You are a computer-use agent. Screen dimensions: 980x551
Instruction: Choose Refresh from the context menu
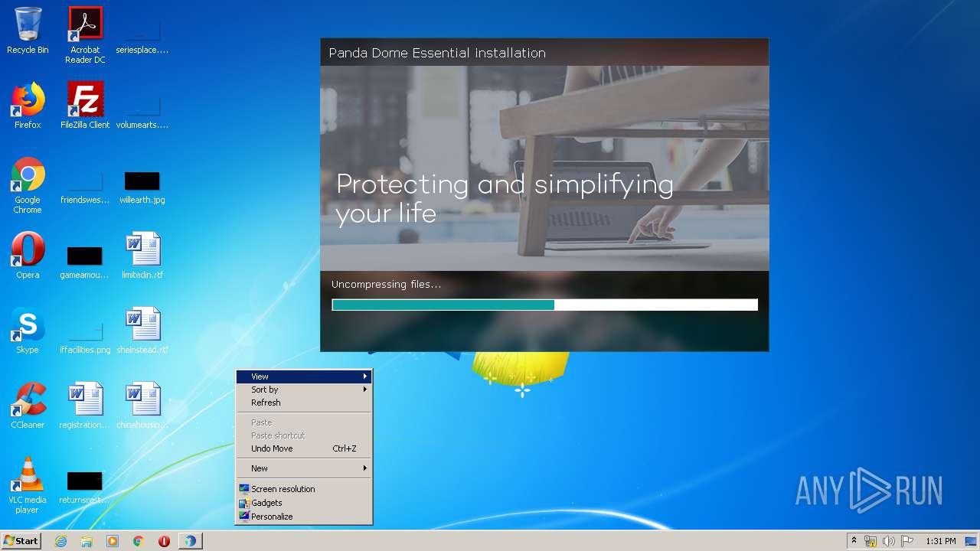click(x=304, y=403)
